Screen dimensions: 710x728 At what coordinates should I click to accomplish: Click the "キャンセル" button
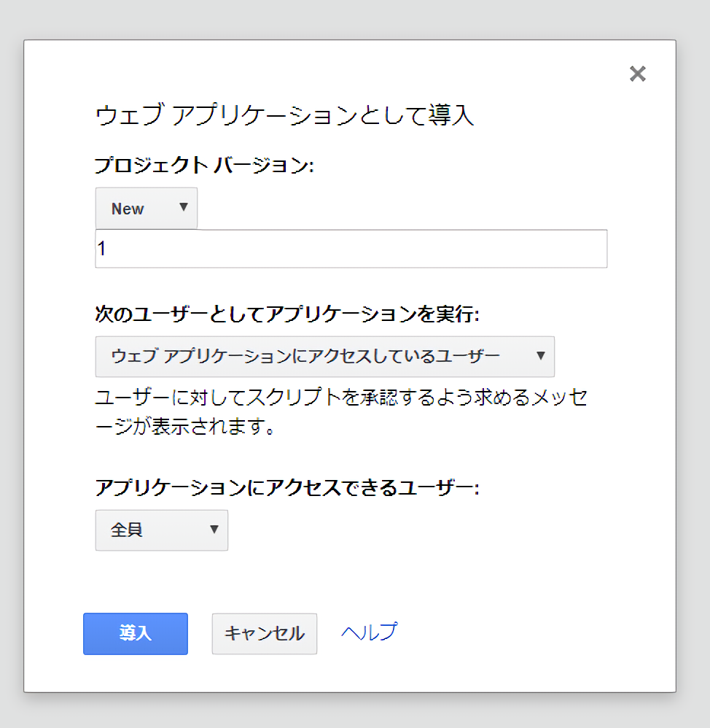tap(264, 633)
